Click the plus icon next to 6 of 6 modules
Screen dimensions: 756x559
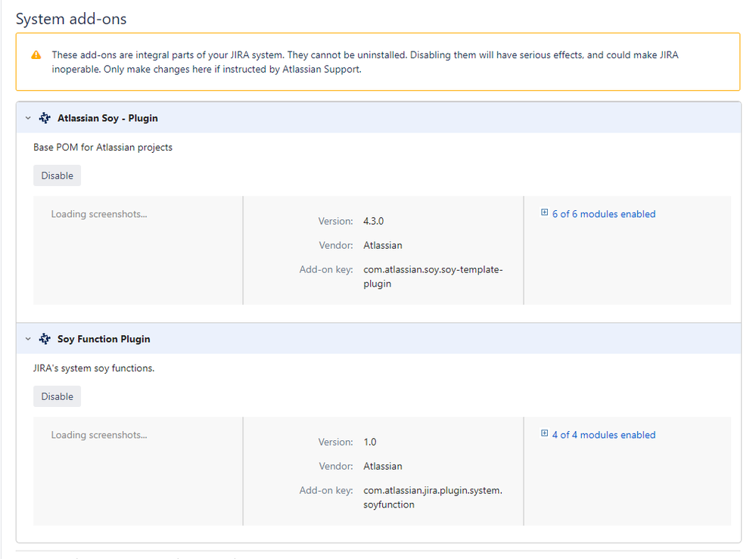coord(544,213)
